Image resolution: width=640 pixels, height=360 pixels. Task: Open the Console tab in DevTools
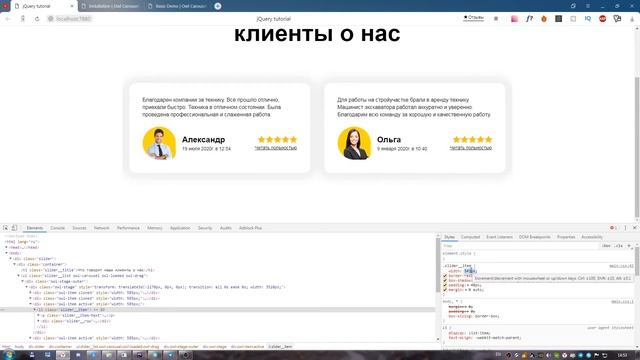click(58, 228)
